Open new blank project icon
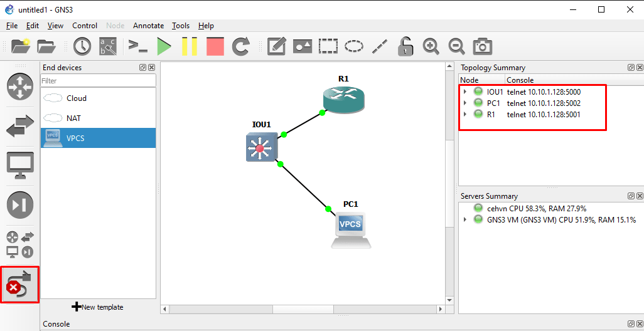The image size is (644, 331). (21, 46)
